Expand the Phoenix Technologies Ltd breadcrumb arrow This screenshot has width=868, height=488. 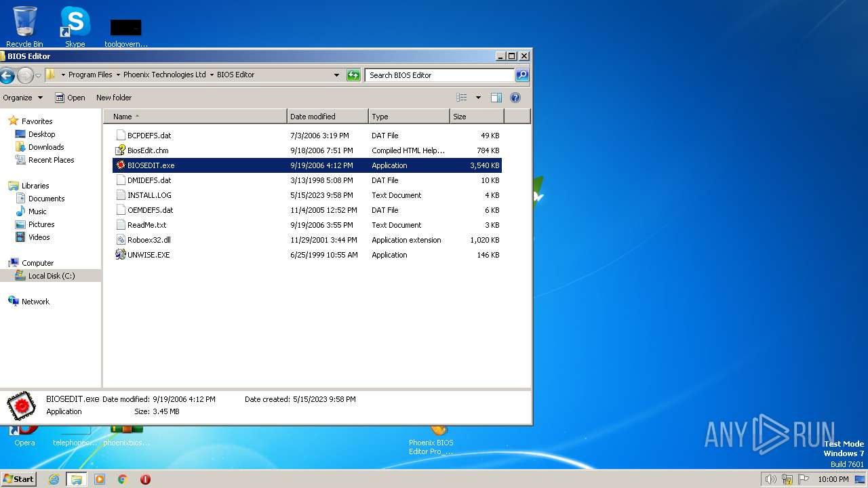click(211, 75)
